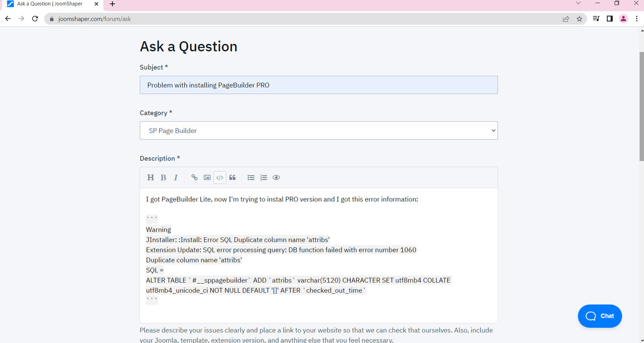Click the page vertical scrollbar
The image size is (644, 343).
point(641,106)
